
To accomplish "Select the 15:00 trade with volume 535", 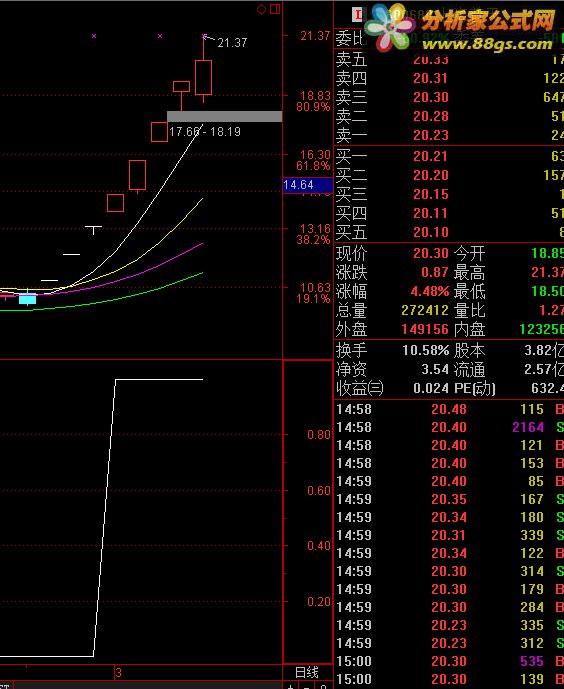I will pyautogui.click(x=449, y=661).
